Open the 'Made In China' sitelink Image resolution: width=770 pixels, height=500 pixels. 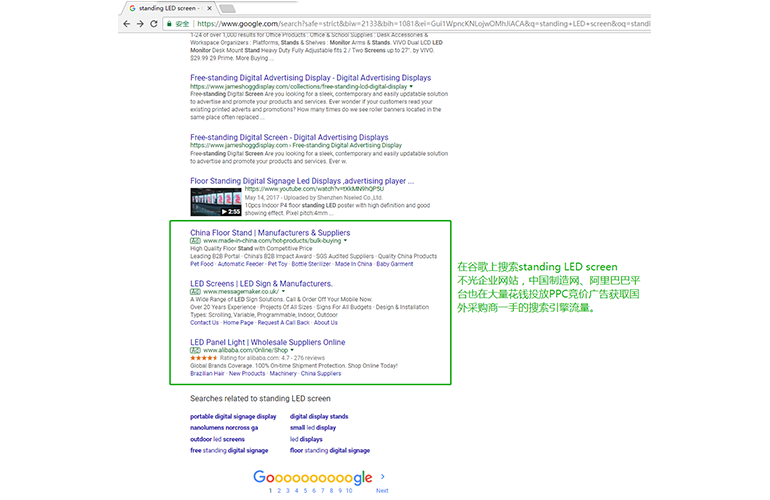354,264
